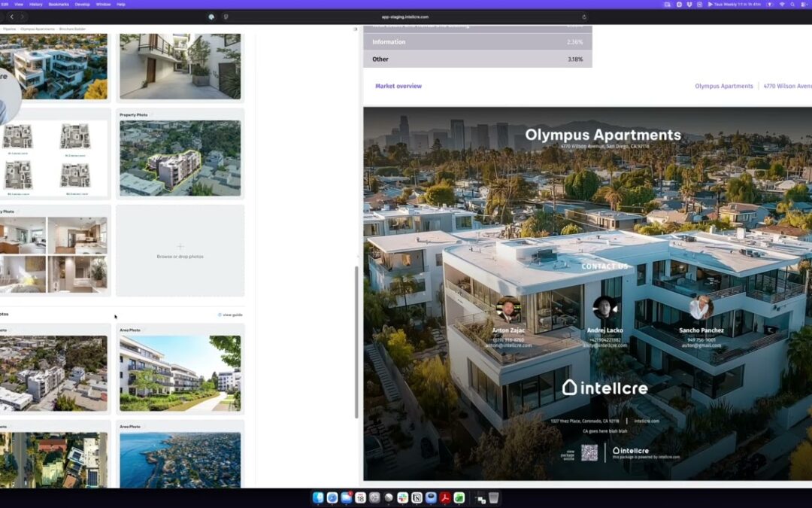Click the address bar URL field
Viewport: 812px width, 508px height.
404,17
